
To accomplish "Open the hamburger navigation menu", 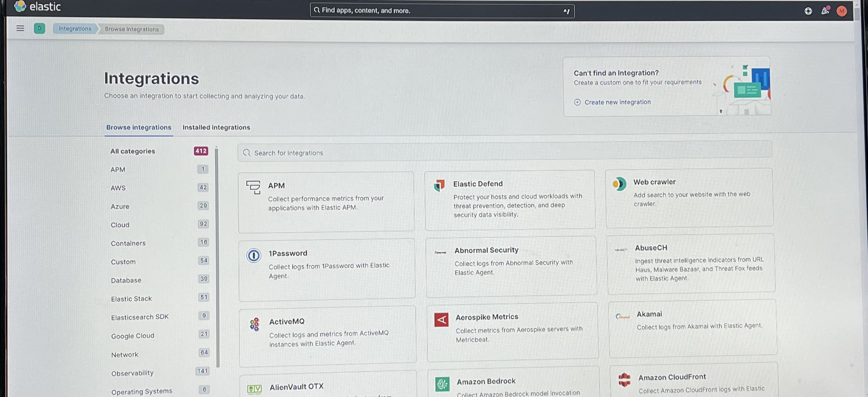I will 20,28.
